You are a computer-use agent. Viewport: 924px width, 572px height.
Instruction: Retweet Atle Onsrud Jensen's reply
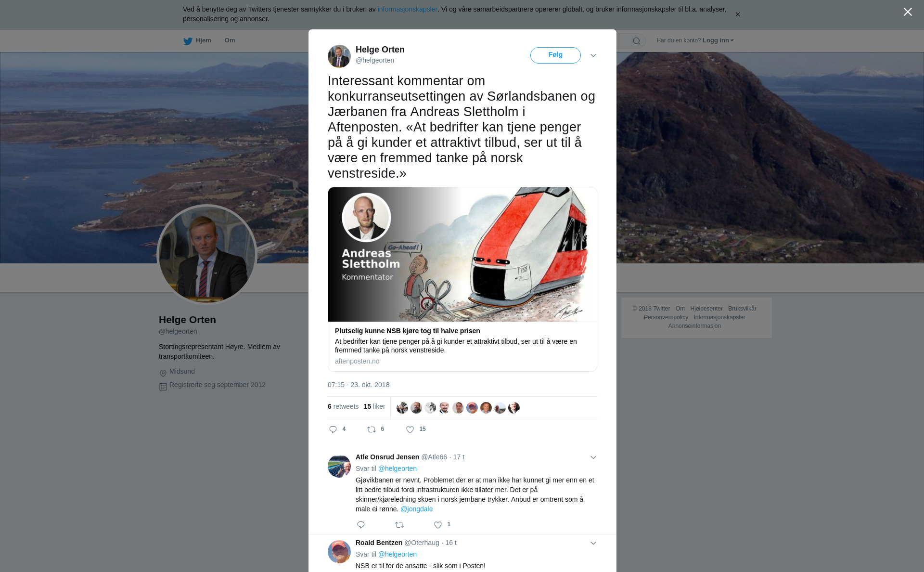tap(399, 525)
